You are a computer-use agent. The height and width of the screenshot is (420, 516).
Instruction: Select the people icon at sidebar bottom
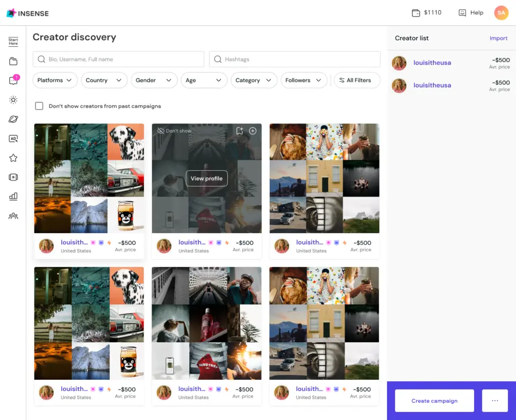point(13,215)
